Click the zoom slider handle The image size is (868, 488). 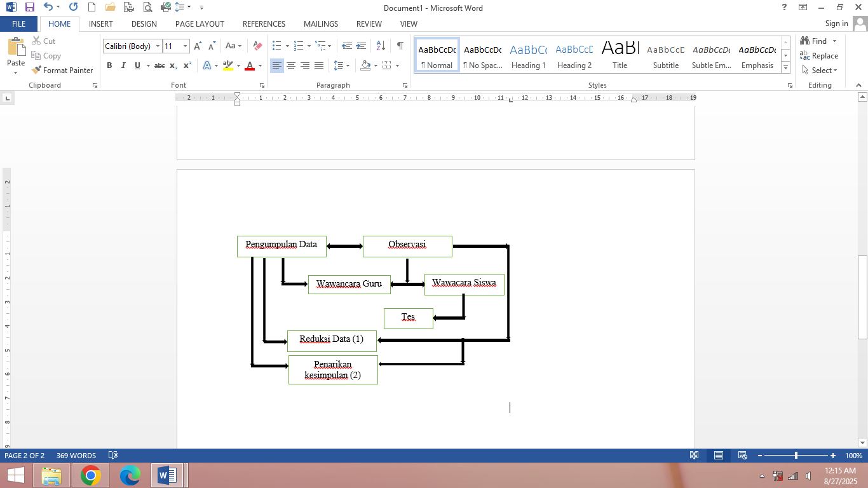pyautogui.click(x=796, y=456)
